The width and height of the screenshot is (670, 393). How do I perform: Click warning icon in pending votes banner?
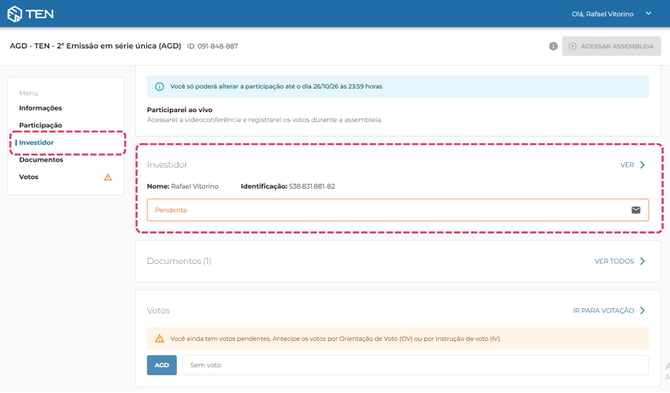click(x=159, y=339)
